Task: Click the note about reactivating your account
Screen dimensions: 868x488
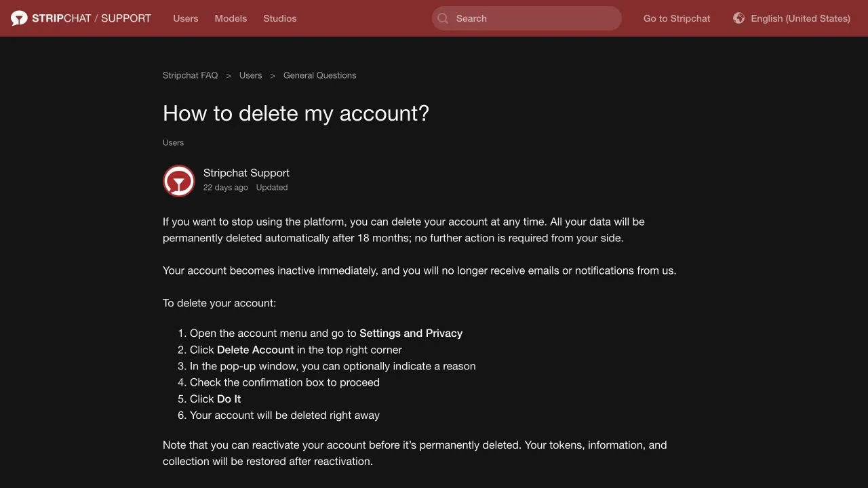Action: coord(415,453)
